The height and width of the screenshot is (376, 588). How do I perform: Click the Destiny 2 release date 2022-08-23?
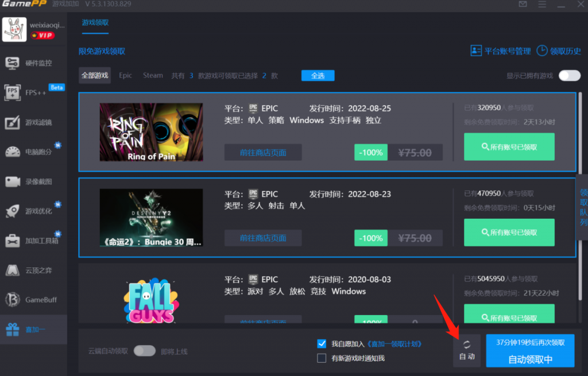pyautogui.click(x=369, y=194)
